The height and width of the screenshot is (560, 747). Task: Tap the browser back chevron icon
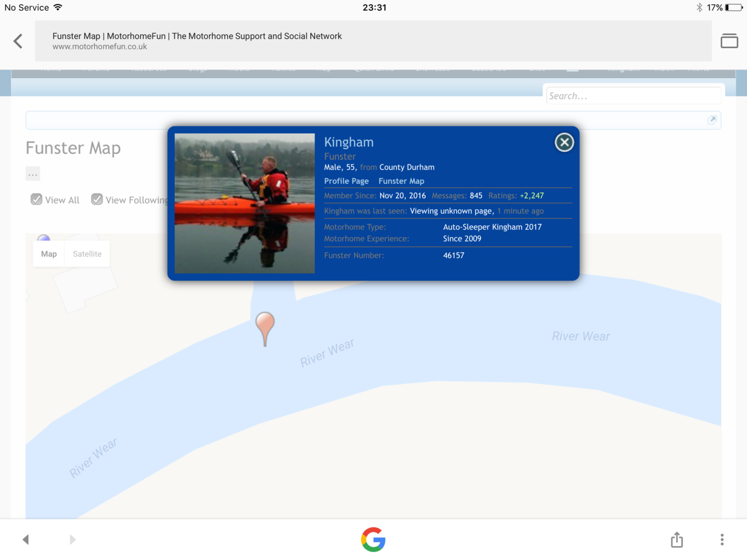click(x=18, y=41)
